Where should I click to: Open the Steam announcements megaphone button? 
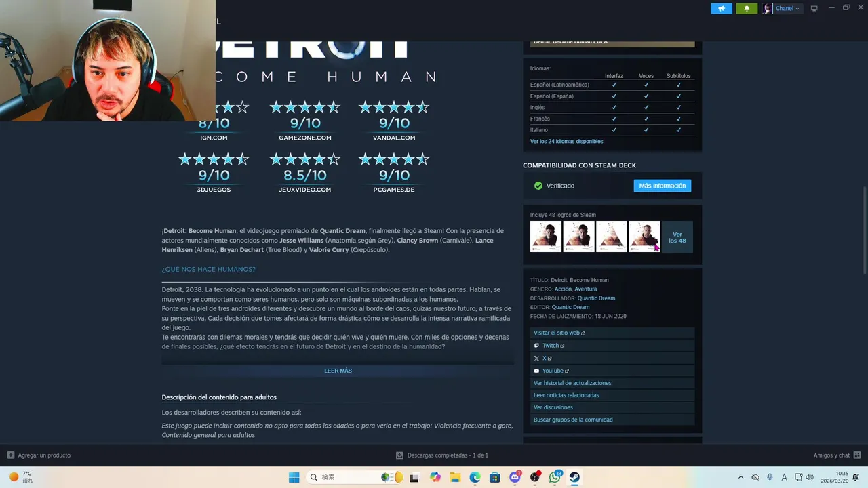coord(722,8)
